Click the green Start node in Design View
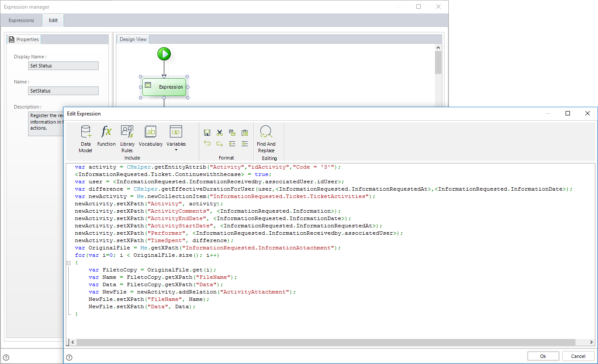598x364 pixels. [164, 54]
